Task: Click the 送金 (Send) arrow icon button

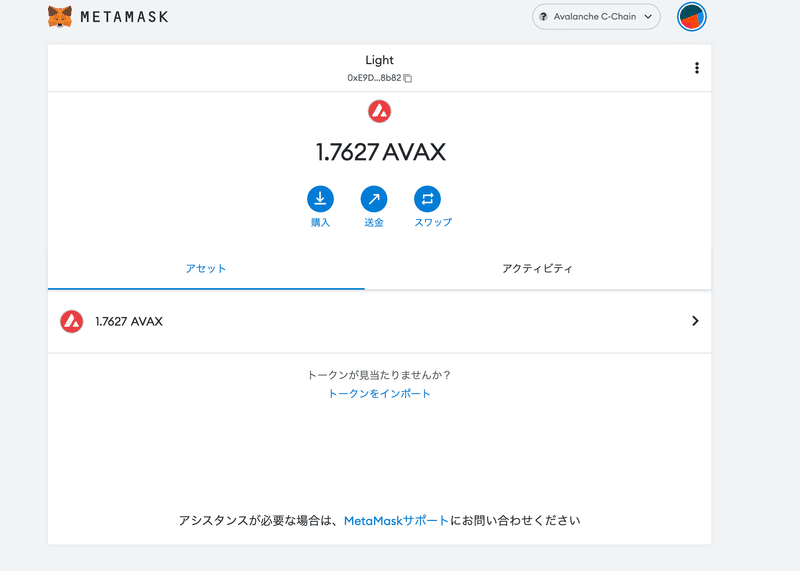Action: 374,199
